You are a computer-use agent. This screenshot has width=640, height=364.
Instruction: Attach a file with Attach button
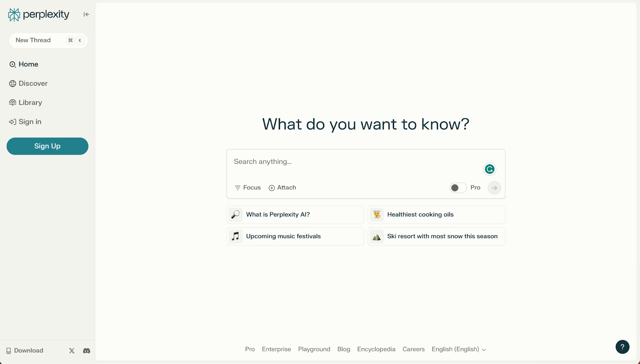pyautogui.click(x=282, y=188)
